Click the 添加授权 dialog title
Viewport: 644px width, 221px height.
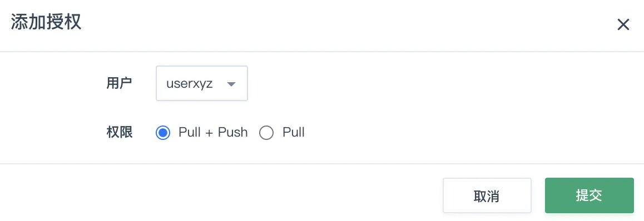pos(46,22)
